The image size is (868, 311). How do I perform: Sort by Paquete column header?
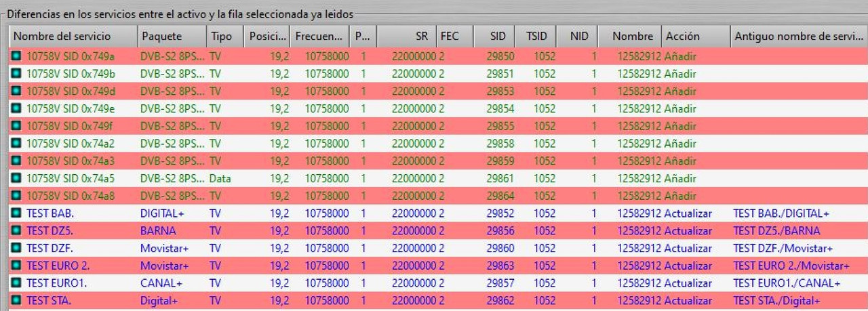click(172, 36)
